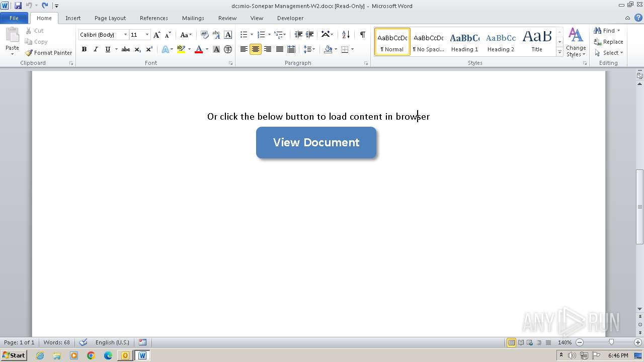Open Internet Explorer from taskbar

point(40,355)
